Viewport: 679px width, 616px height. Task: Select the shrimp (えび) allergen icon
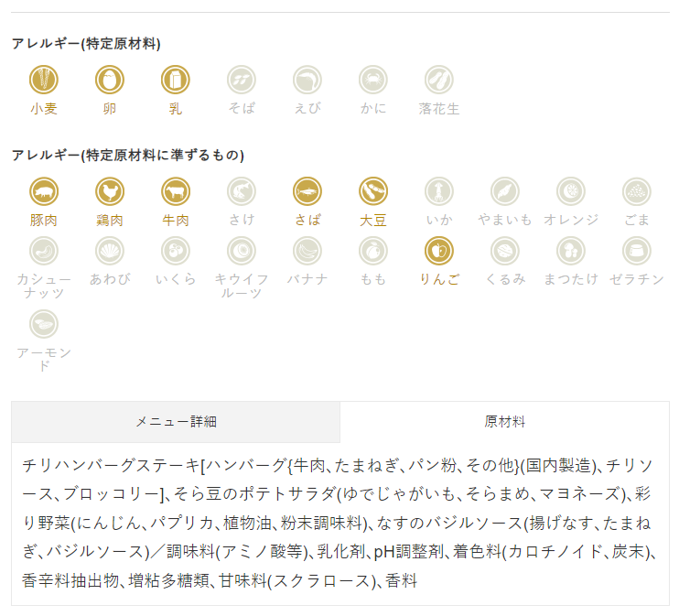tap(307, 80)
